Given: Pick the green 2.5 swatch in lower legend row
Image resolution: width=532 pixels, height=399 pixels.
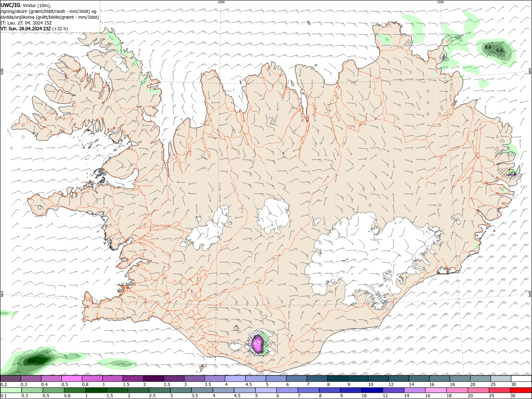Looking at the screenshot, I should [x=160, y=390].
